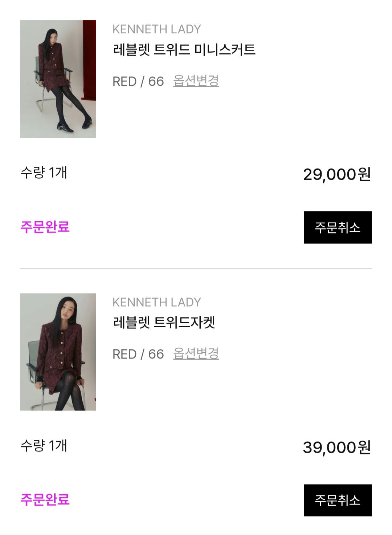This screenshot has width=392, height=535.
Task: Tap 수량 1개 on the mini skirt order
Action: [44, 173]
